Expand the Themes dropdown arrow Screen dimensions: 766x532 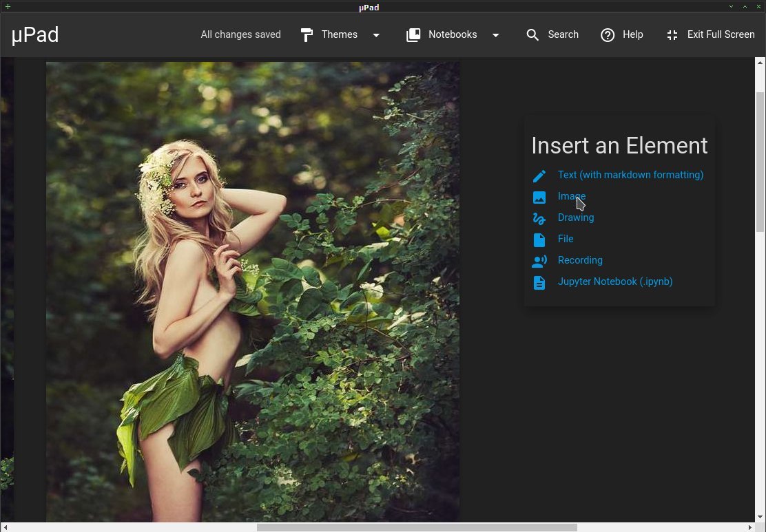(x=376, y=35)
